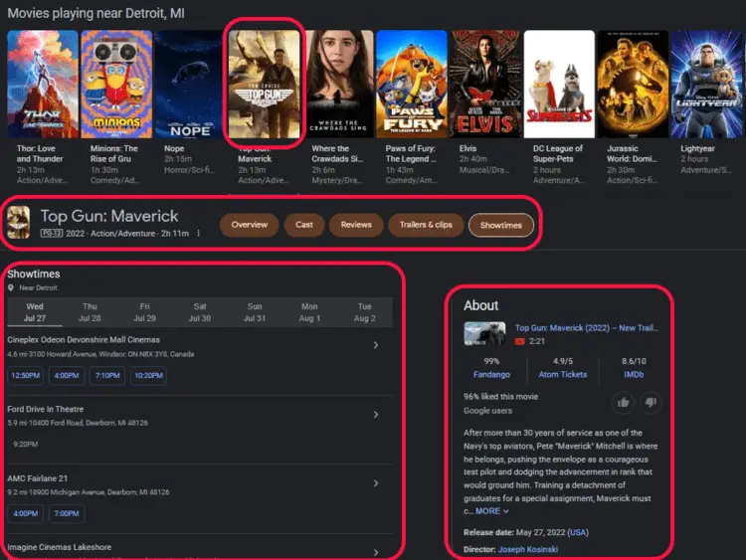This screenshot has height=560, width=746.
Task: Expand description with MORE link
Action: click(x=492, y=511)
